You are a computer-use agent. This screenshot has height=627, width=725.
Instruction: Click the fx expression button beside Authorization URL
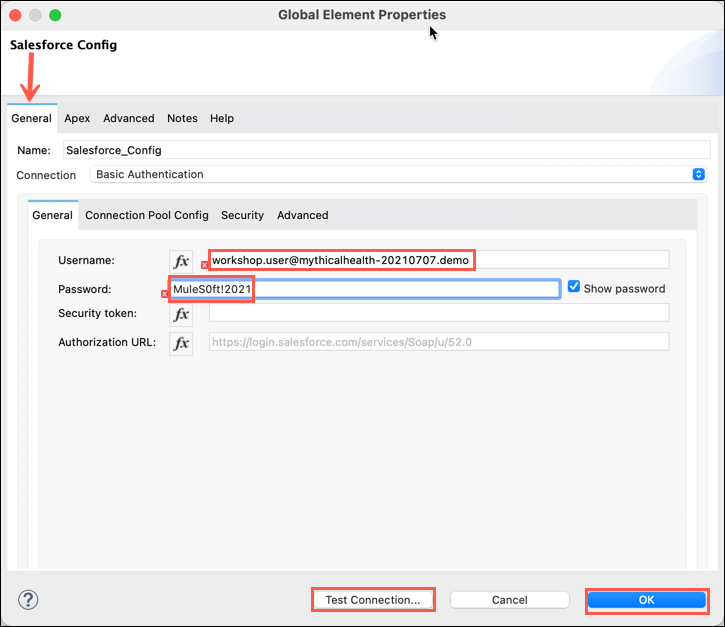[181, 343]
